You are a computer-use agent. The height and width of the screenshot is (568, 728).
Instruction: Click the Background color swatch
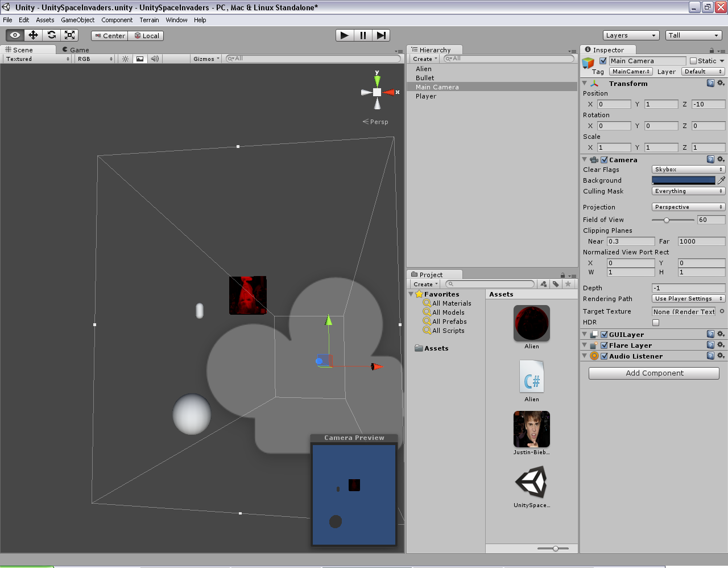(684, 180)
